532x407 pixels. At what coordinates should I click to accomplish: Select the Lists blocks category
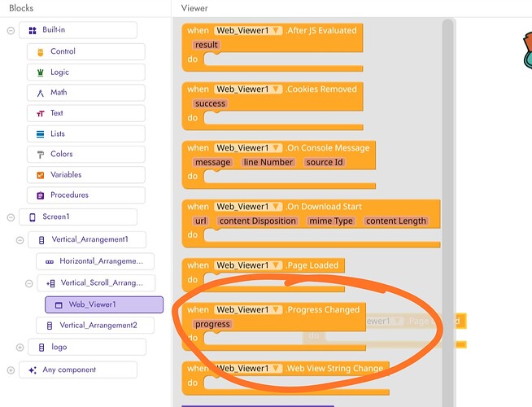(x=86, y=133)
